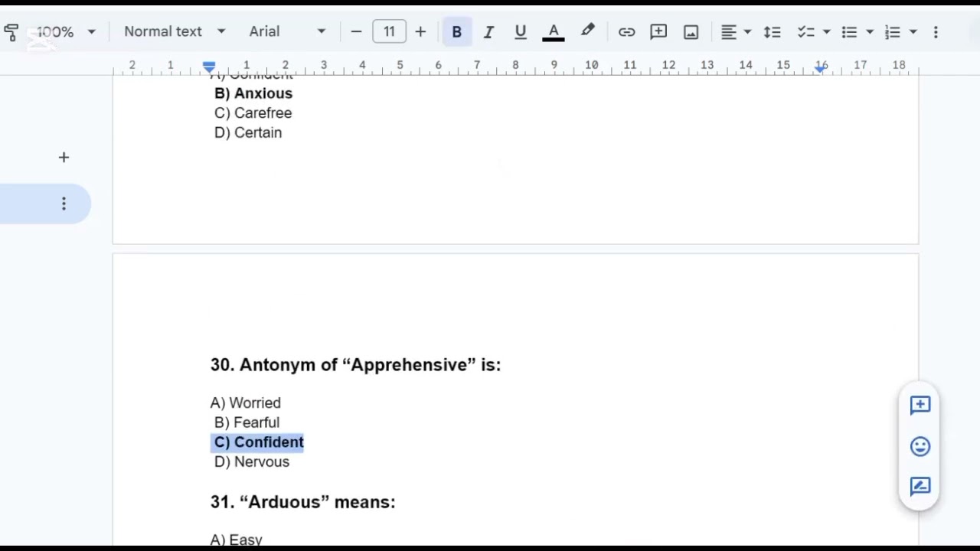Add a comment from the toolbar
980x551 pixels.
coord(658,31)
